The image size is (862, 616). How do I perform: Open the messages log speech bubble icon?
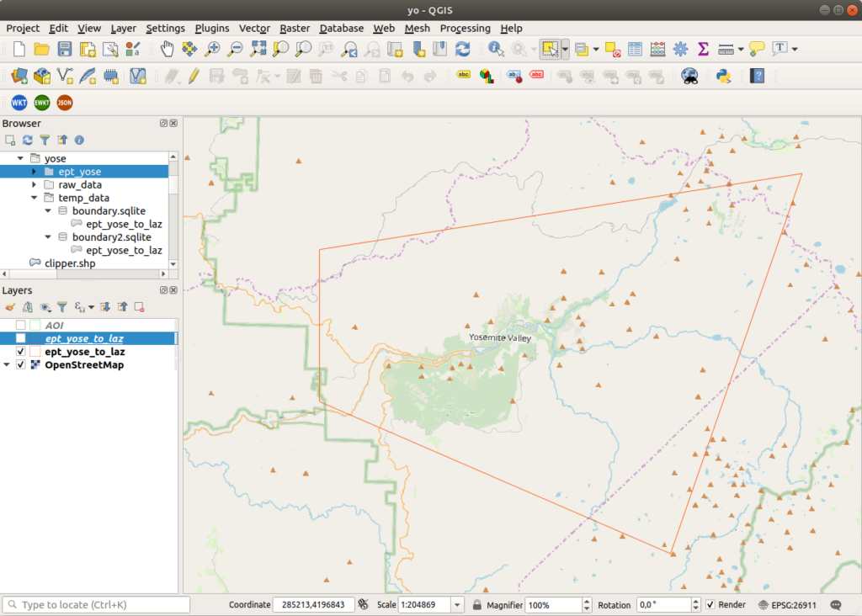[836, 605]
